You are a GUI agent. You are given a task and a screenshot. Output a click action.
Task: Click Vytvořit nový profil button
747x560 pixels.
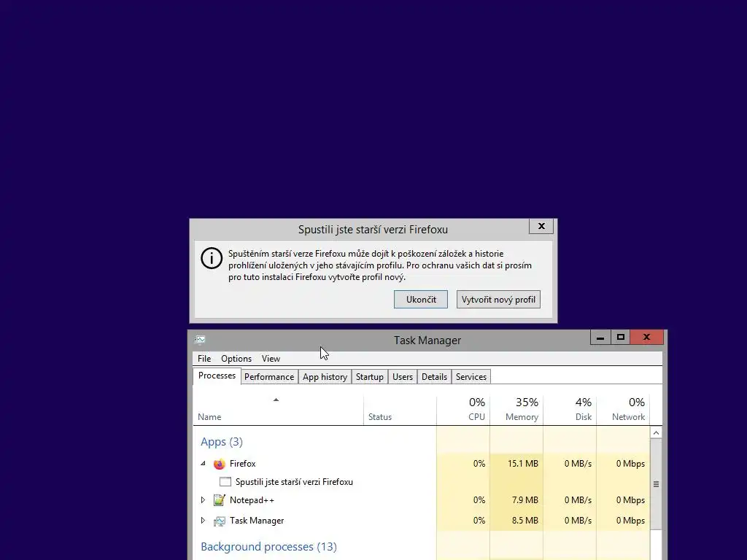498,300
